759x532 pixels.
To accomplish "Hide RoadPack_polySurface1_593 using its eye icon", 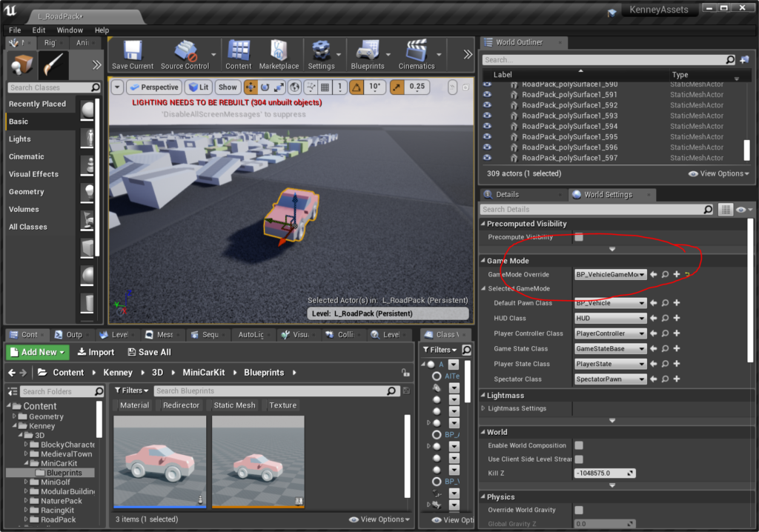I will (x=488, y=116).
